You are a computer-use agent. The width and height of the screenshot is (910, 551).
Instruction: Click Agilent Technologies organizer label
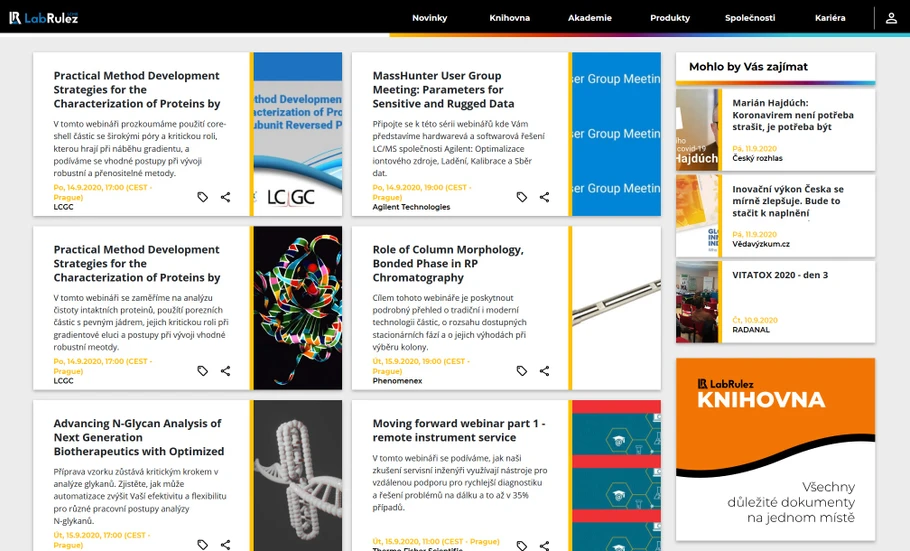click(x=411, y=207)
